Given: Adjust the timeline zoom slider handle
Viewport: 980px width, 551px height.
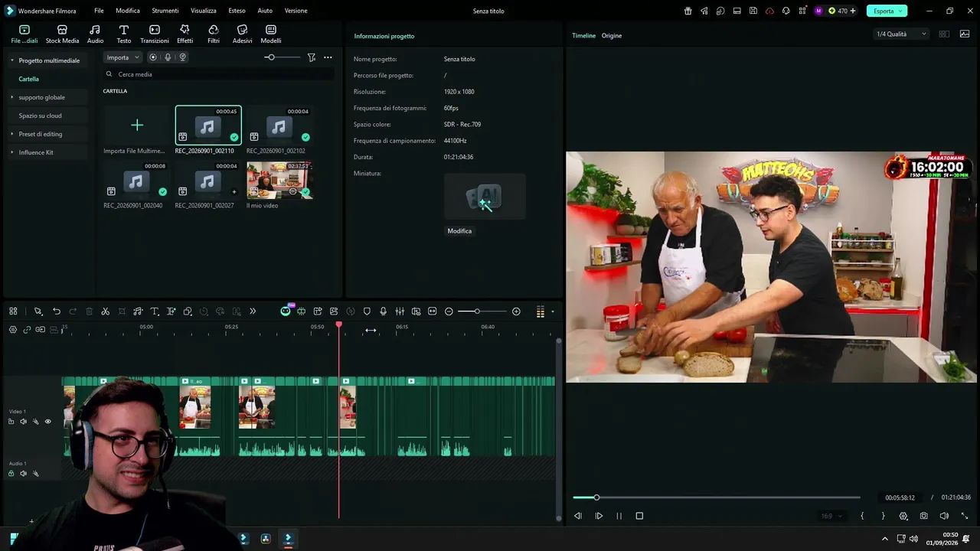Looking at the screenshot, I should click(x=477, y=311).
